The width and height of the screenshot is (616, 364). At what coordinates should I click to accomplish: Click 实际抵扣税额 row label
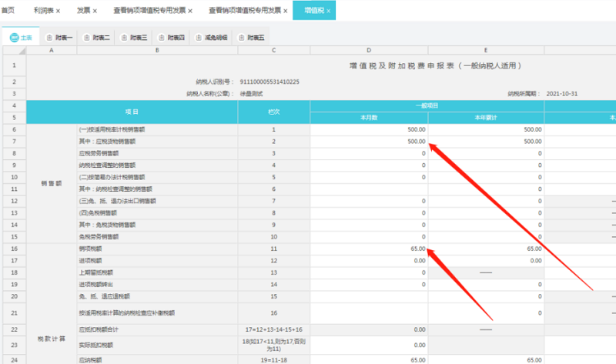95,346
